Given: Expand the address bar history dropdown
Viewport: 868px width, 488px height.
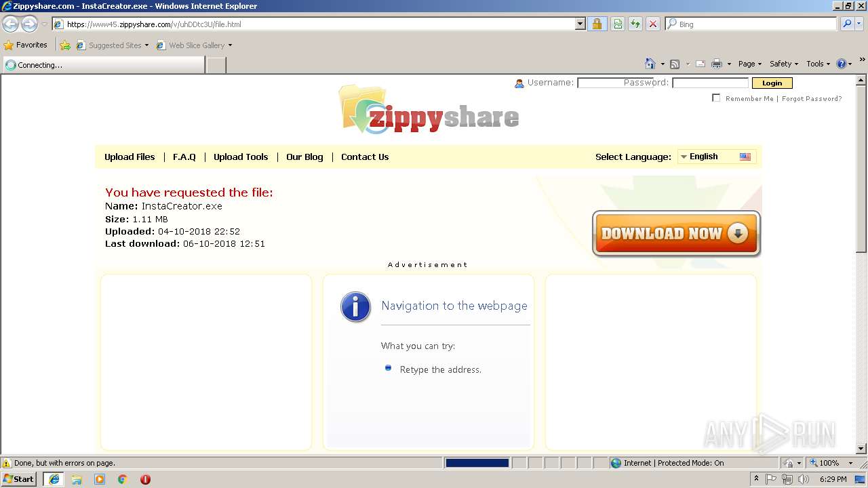Looking at the screenshot, I should (x=580, y=24).
